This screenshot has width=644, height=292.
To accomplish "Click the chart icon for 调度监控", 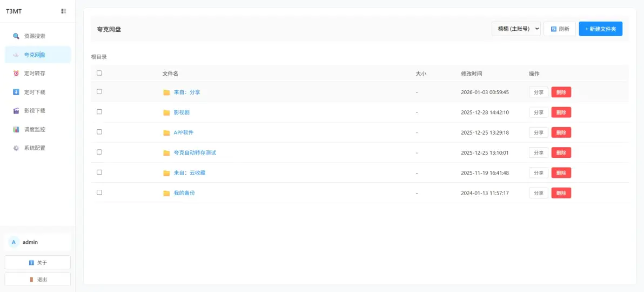I will click(x=16, y=130).
